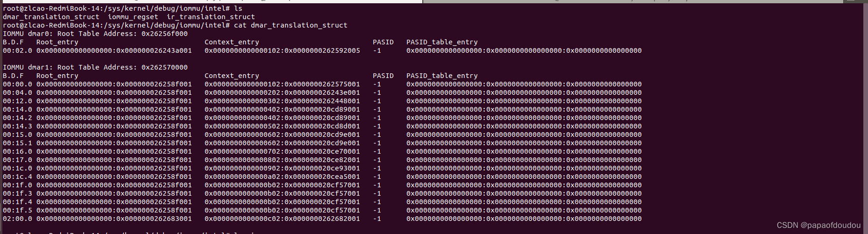Screen dimensions: 868x234
Task: Click B.D.F value 00:1f.5
Action: point(18,210)
